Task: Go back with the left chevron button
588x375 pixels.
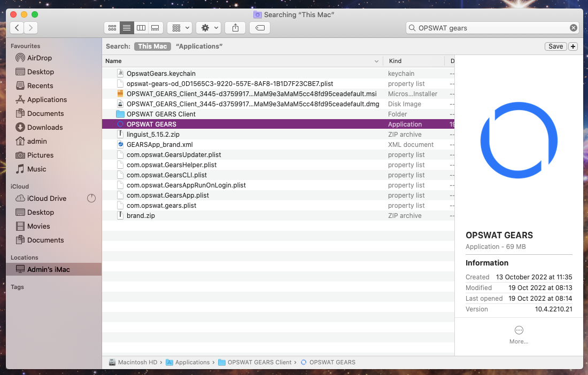Action: click(17, 28)
